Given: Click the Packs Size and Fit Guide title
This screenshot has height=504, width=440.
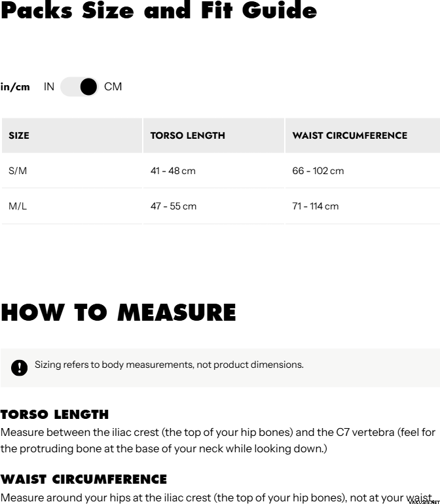Looking at the screenshot, I should 158,11.
